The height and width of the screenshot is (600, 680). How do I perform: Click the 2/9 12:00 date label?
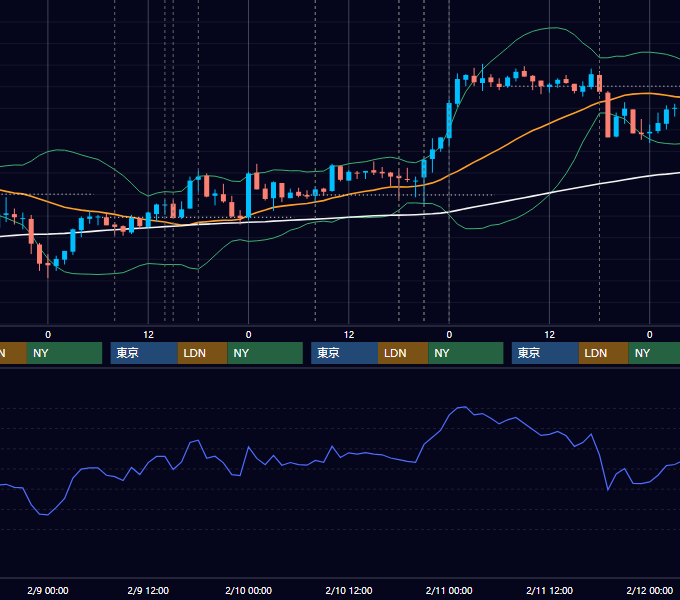[148, 590]
